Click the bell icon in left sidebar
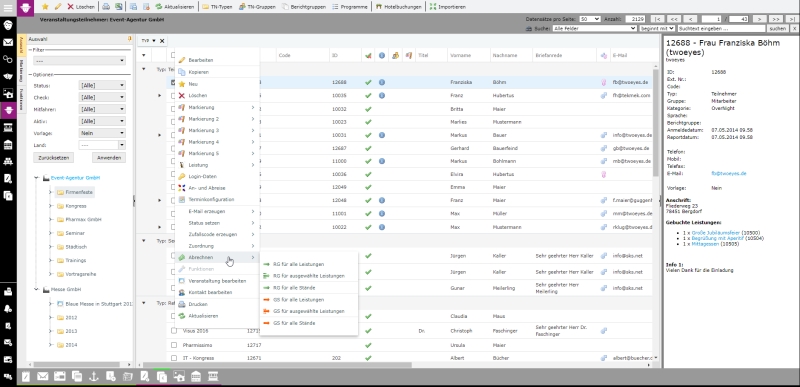The width and height of the screenshot is (800, 387). 8,308
